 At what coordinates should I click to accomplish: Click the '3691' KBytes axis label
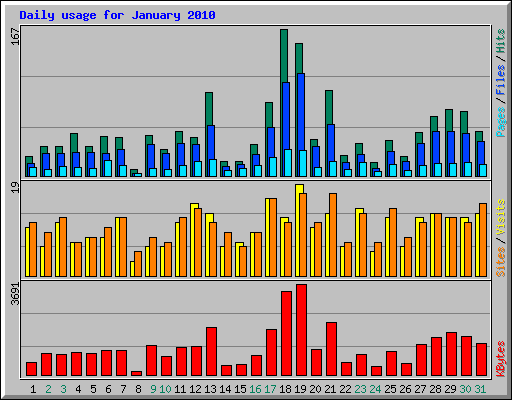[16, 294]
